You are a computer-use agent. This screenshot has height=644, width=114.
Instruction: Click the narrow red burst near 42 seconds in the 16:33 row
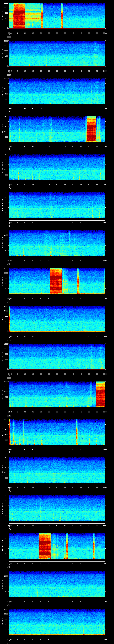point(76,432)
